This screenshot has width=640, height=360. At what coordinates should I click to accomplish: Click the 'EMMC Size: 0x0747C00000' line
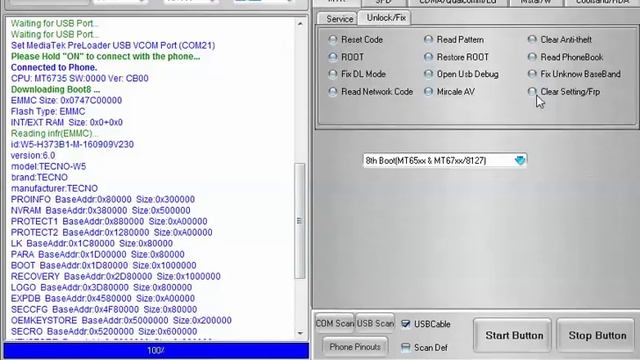point(66,100)
